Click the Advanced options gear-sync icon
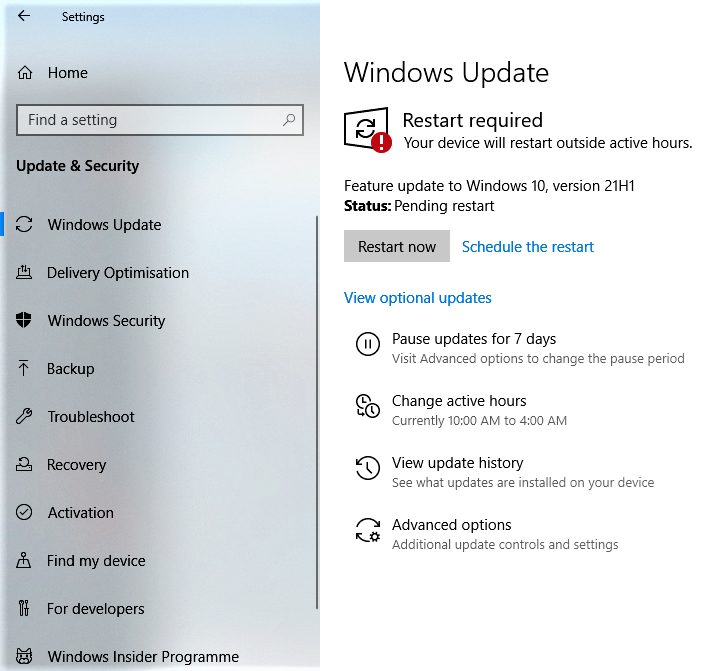The image size is (706, 671). tap(368, 530)
